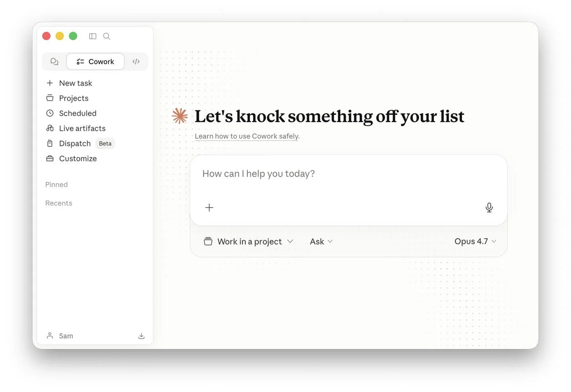This screenshot has width=571, height=392.
Task: Click the orange Claude starburst logo
Action: (180, 116)
